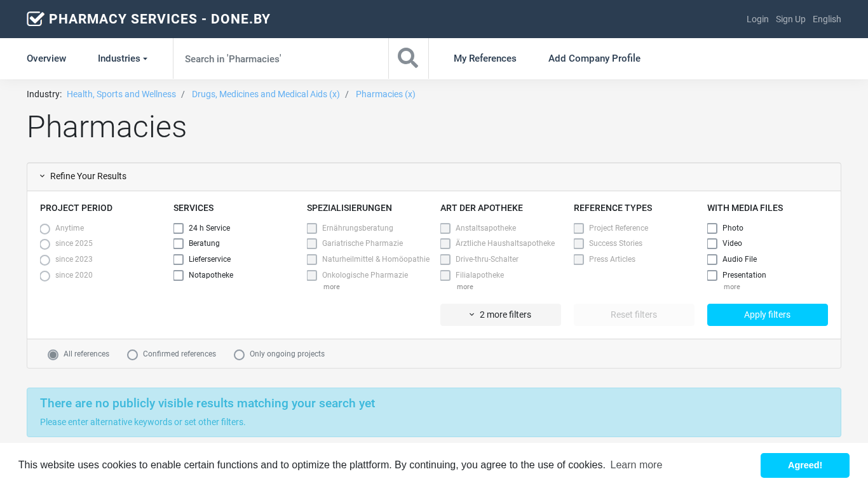Show more options under With Media Files

pyautogui.click(x=731, y=287)
